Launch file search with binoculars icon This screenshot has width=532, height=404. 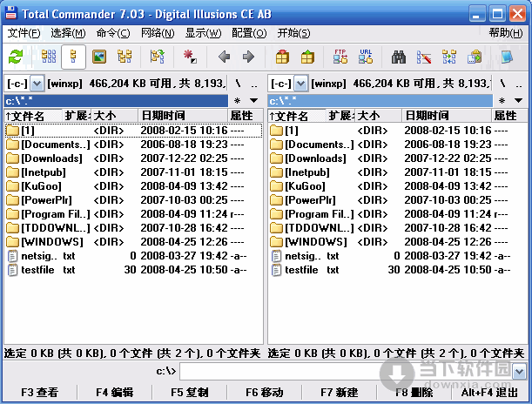[400, 57]
